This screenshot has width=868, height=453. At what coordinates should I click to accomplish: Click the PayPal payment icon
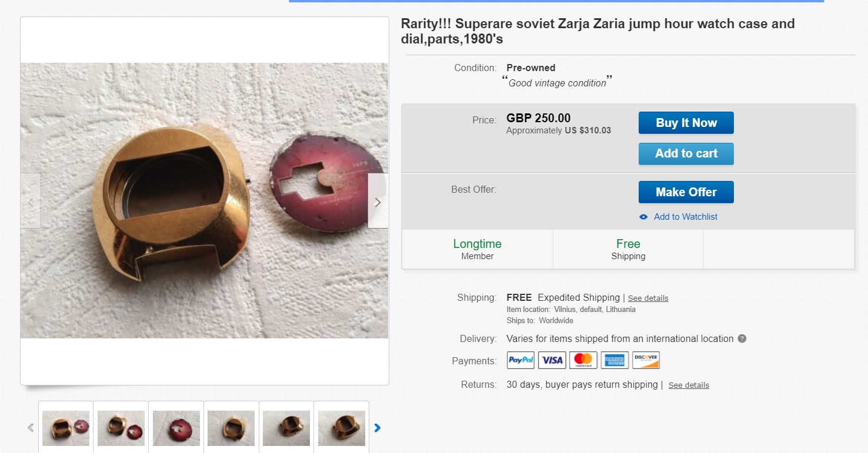coord(520,360)
